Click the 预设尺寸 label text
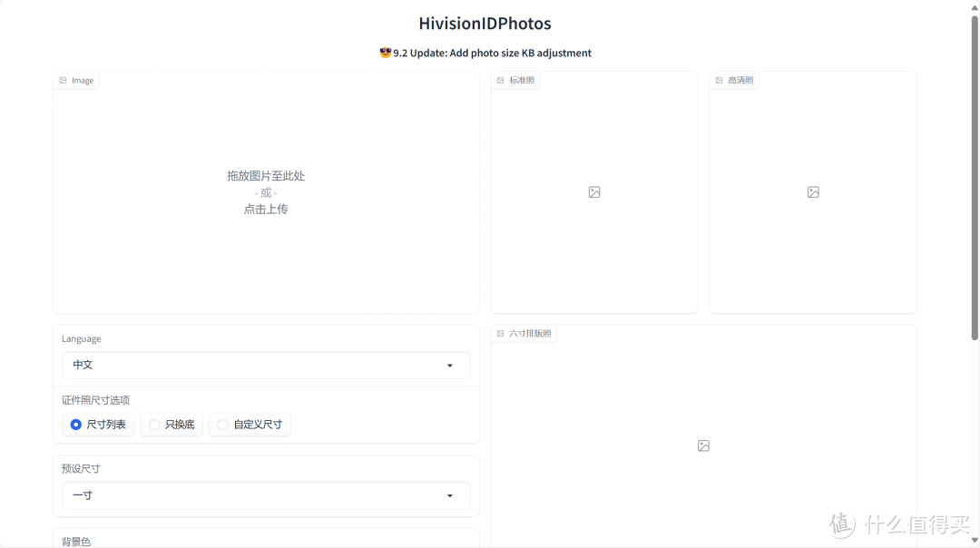The height and width of the screenshot is (548, 980). (x=81, y=469)
